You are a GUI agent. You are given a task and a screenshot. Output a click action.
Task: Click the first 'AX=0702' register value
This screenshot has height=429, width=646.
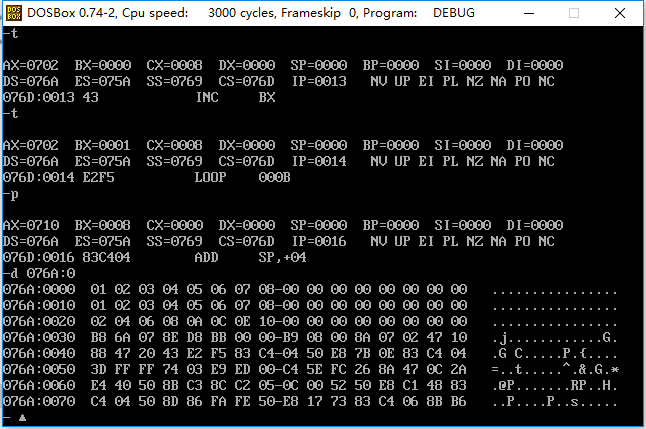click(x=31, y=65)
